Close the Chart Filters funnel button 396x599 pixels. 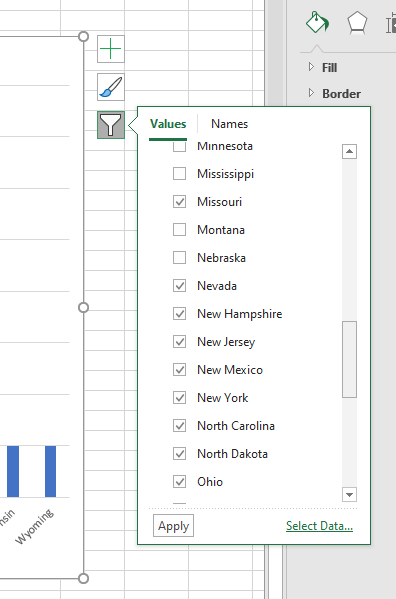(111, 125)
